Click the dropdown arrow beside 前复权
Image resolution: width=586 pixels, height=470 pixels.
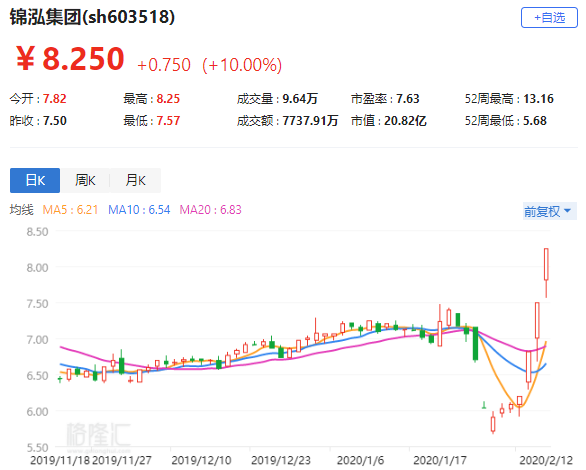click(x=567, y=211)
